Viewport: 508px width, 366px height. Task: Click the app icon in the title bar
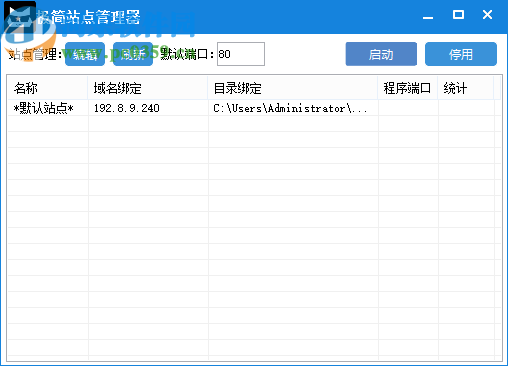(x=19, y=17)
